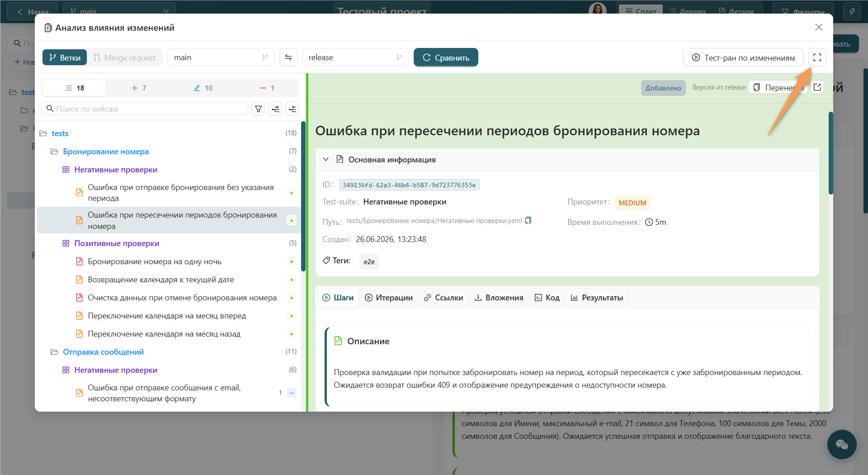Open the support chat bubble

click(841, 444)
